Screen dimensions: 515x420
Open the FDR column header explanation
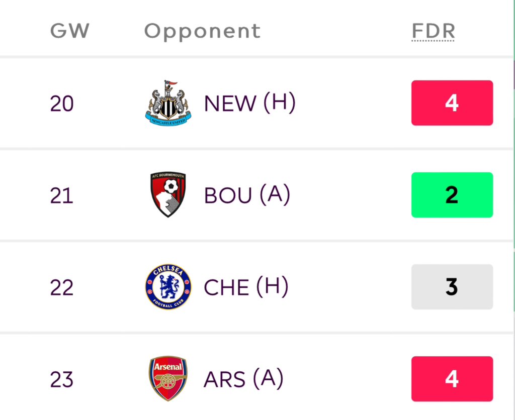click(x=433, y=31)
